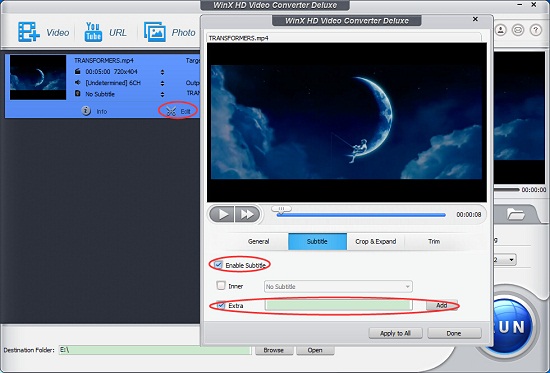Click the Apply to All button

tap(395, 333)
